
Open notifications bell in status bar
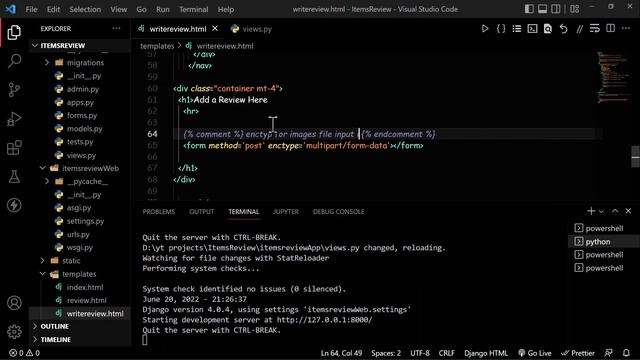[626, 353]
